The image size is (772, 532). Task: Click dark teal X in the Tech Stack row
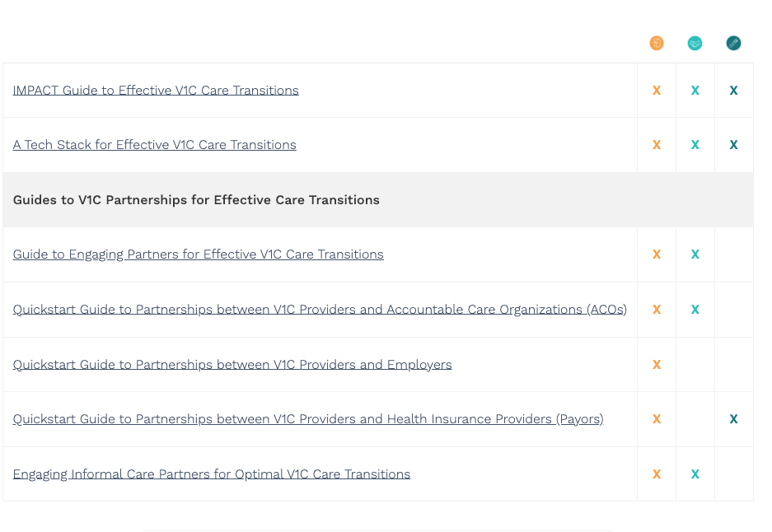coord(733,145)
